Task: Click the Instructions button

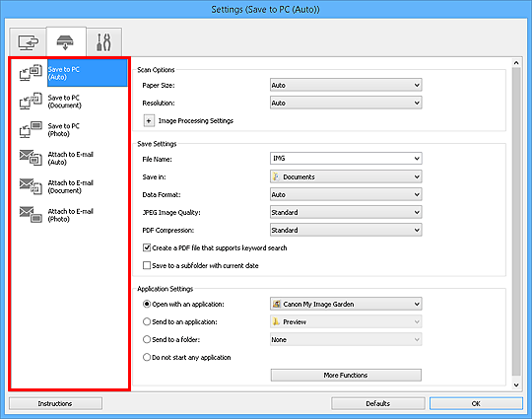Action: pyautogui.click(x=55, y=404)
